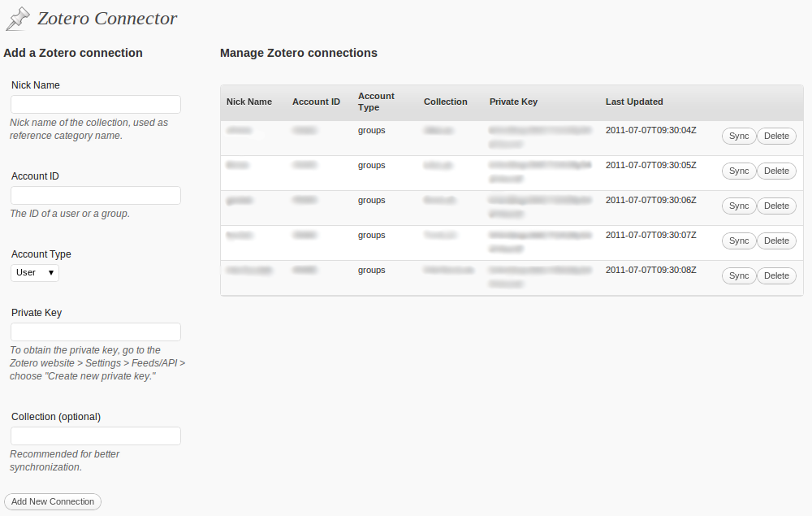Screen dimensions: 812x516
Task: Submit with Add New Connection button
Action: tap(53, 501)
